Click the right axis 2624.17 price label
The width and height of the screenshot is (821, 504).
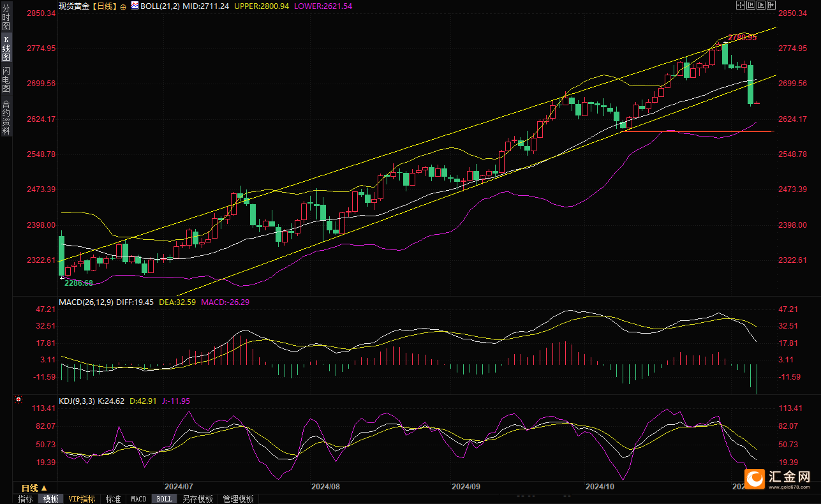(793, 119)
